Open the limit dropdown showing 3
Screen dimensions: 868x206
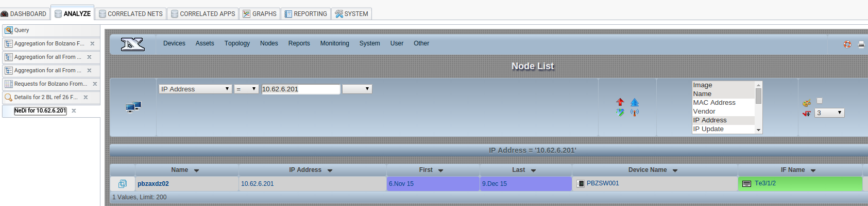click(x=829, y=113)
